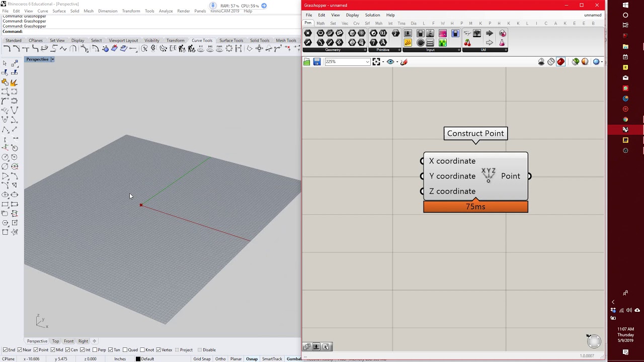Toggle Planar in Rhino status bar
The width and height of the screenshot is (644, 362).
coord(236,359)
